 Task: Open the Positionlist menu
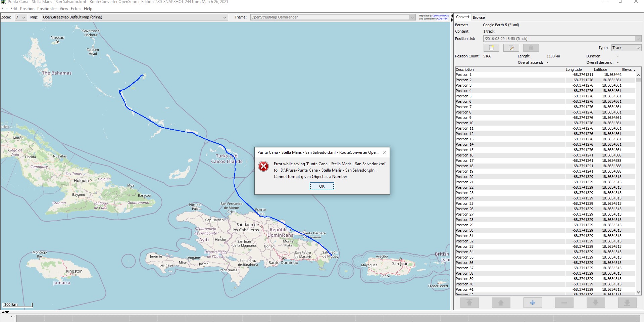(47, 9)
